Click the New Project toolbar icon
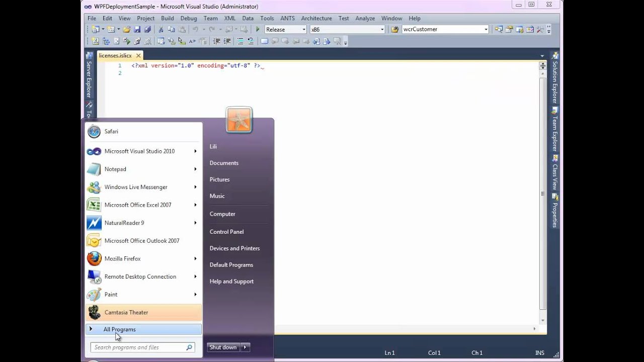Screen dimensions: 644x362 click(96, 29)
